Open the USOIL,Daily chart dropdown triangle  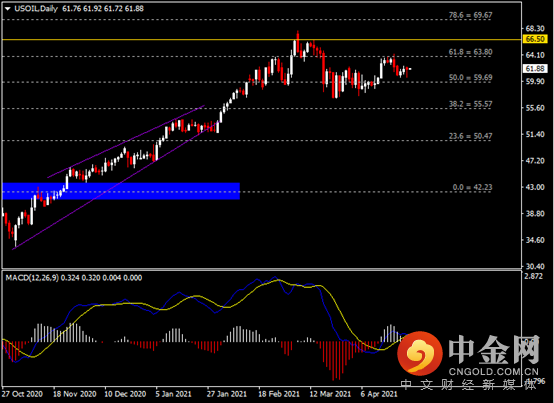[x=8, y=9]
